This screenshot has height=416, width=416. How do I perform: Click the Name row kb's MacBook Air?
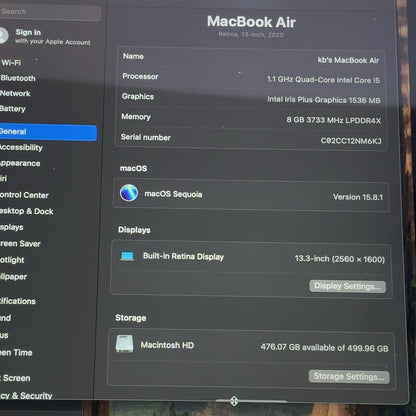[251, 58]
